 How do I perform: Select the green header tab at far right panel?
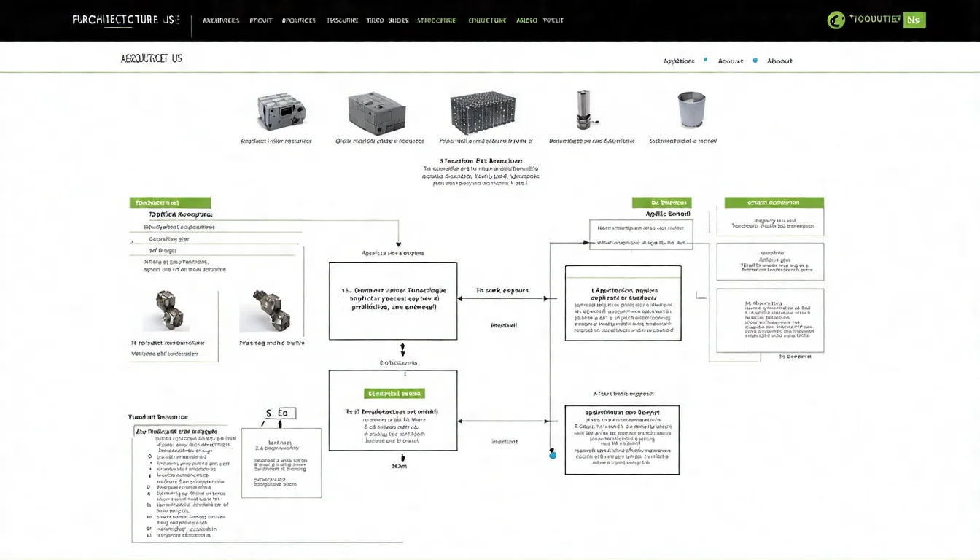point(774,203)
